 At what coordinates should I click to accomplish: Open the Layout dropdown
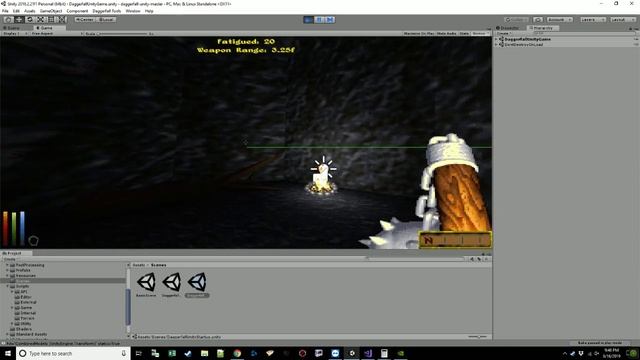(622, 20)
